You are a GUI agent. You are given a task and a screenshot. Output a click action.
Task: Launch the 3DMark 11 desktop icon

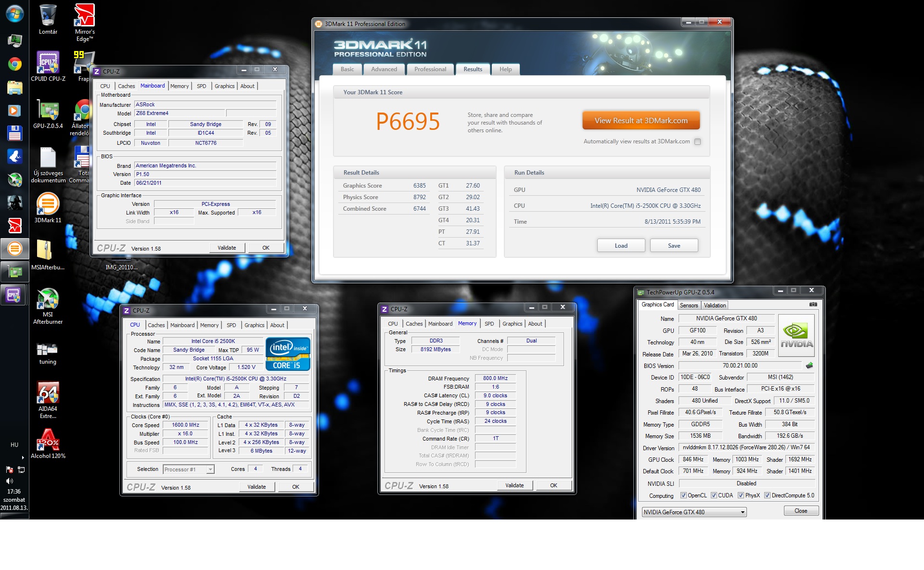pos(48,204)
